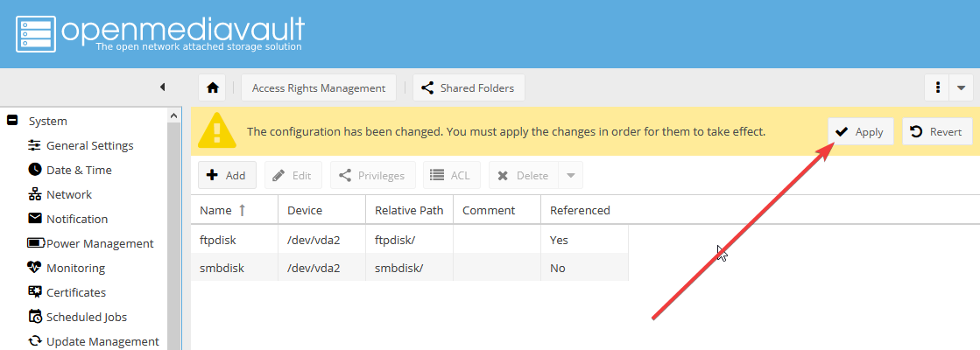
Task: Revert the pending configuration changes
Action: pyautogui.click(x=937, y=132)
